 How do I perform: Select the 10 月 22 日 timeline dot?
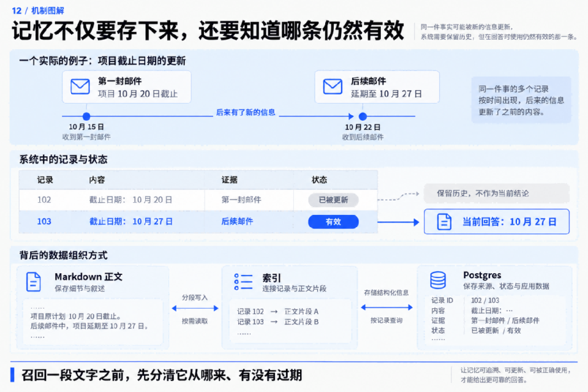pyautogui.click(x=363, y=116)
